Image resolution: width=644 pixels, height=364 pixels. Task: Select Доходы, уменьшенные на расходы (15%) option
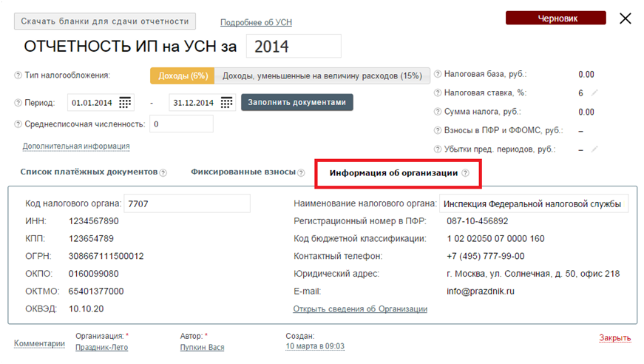click(x=322, y=75)
